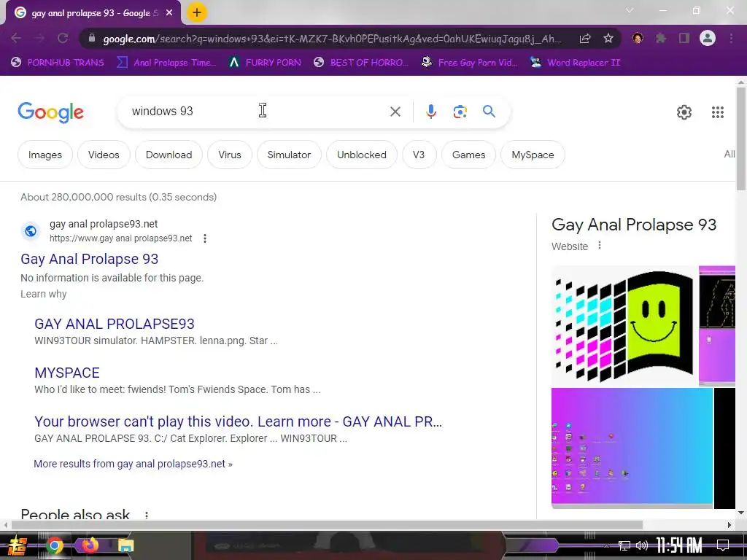This screenshot has height=560, width=747.
Task: Open the notification center icon
Action: (723, 545)
